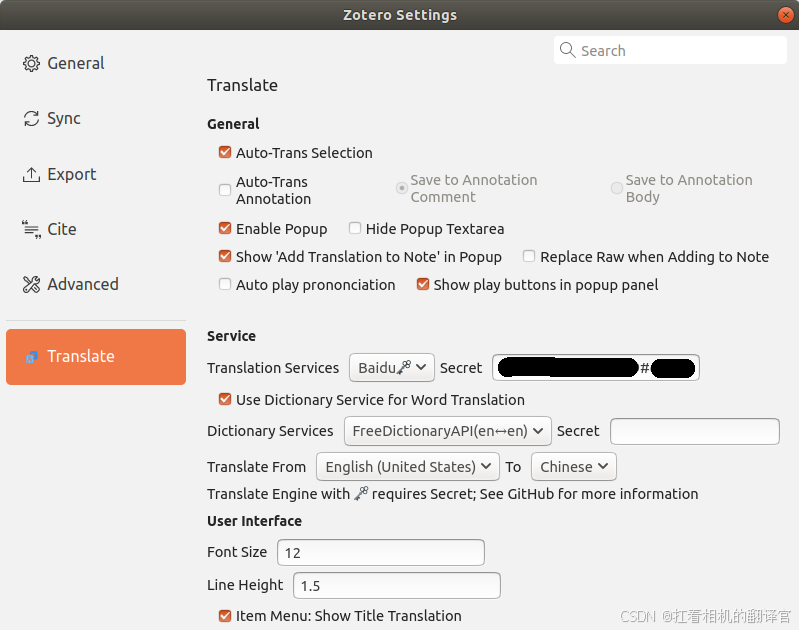Click the 'Translate' page title
This screenshot has height=630, width=799.
tap(242, 85)
